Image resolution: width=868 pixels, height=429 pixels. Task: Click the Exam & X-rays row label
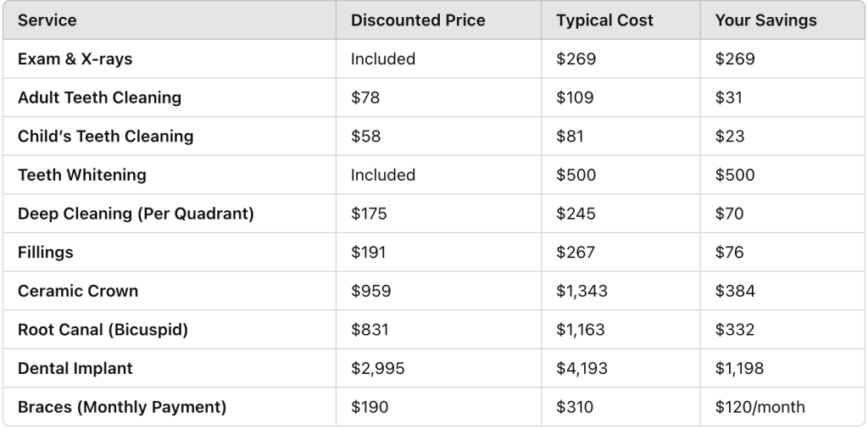75,58
